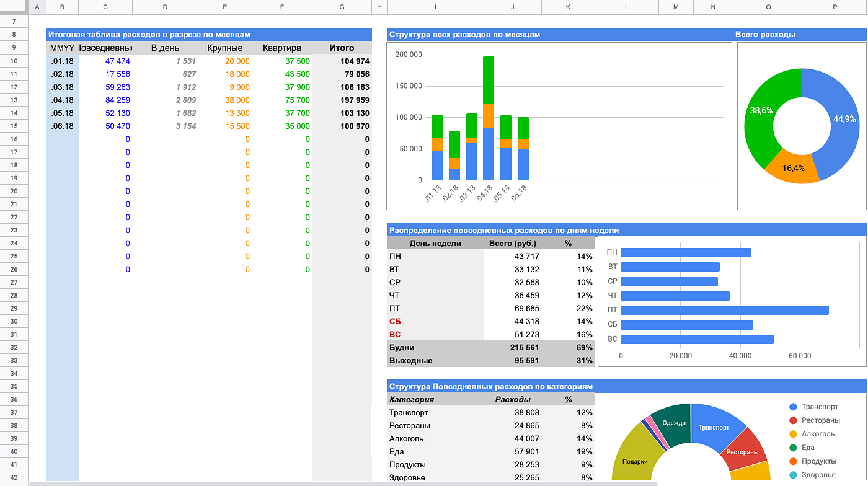The width and height of the screenshot is (868, 486).
Task: Select the total cell 197 959
Action: [342, 100]
